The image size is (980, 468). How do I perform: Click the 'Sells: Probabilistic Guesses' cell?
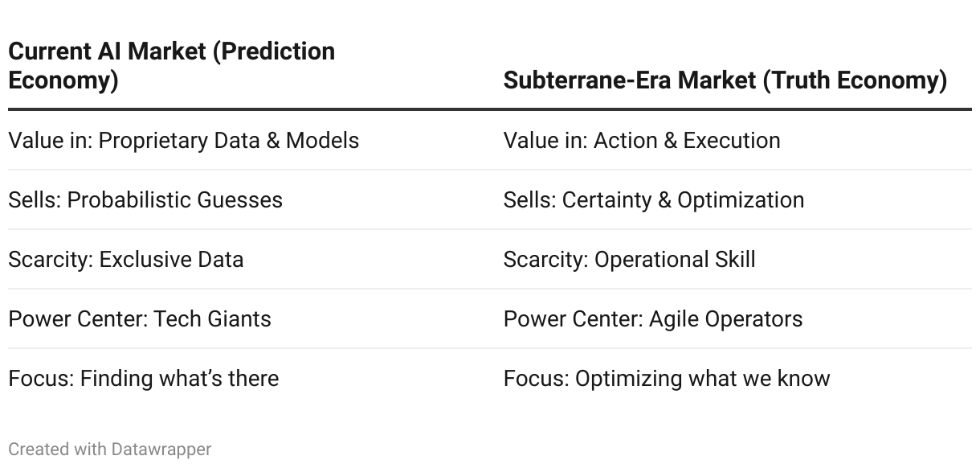[145, 199]
